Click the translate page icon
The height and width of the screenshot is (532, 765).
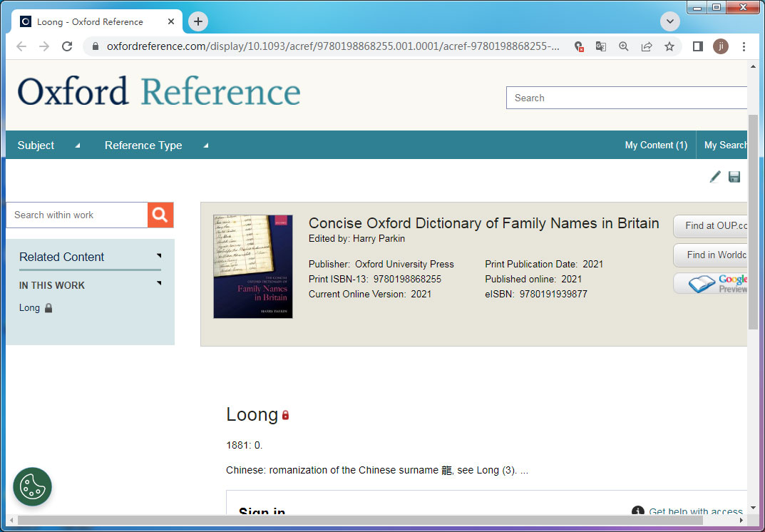coord(601,46)
